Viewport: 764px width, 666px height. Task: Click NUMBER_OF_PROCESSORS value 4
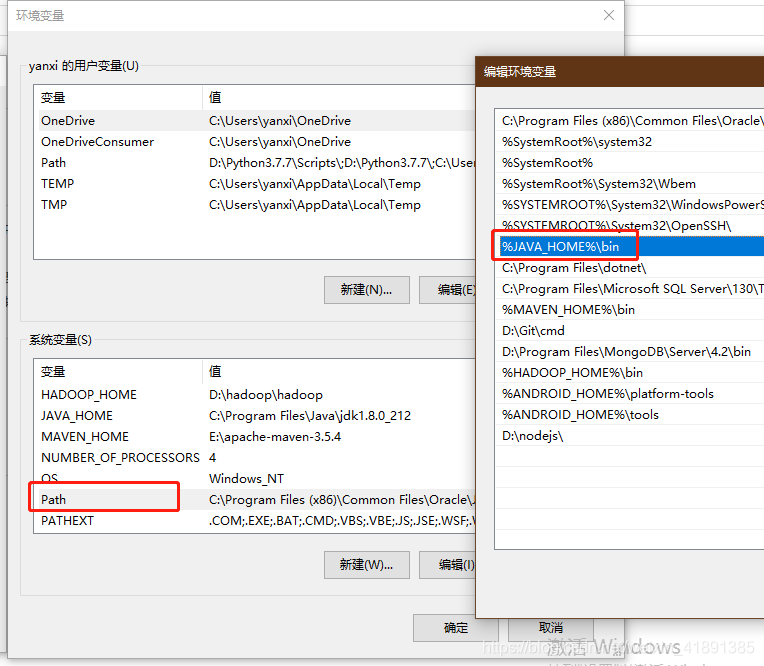click(212, 457)
